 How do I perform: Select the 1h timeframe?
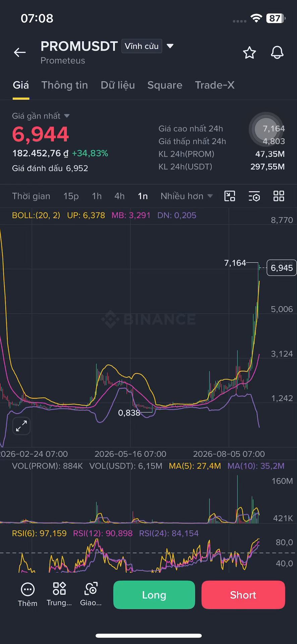pos(97,196)
